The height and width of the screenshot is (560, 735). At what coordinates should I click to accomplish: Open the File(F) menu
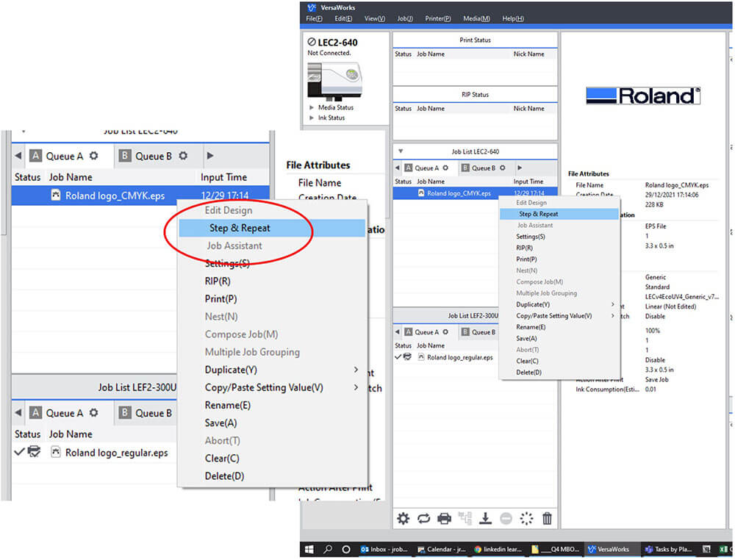coord(314,18)
